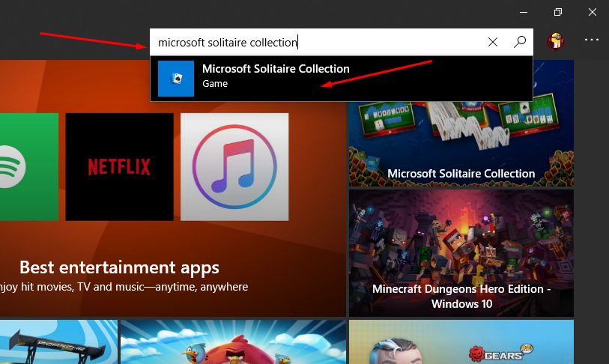
Task: Open the Angry Birds game tile
Action: click(233, 342)
